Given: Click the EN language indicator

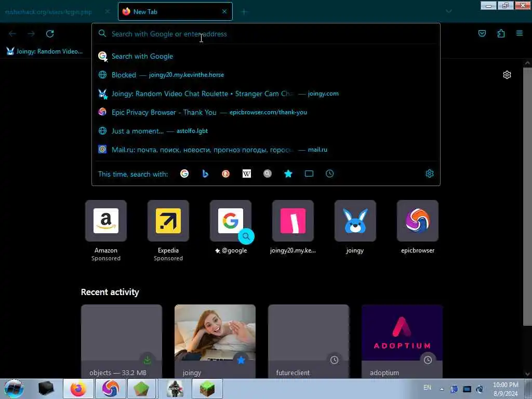Looking at the screenshot, I should (x=427, y=388).
